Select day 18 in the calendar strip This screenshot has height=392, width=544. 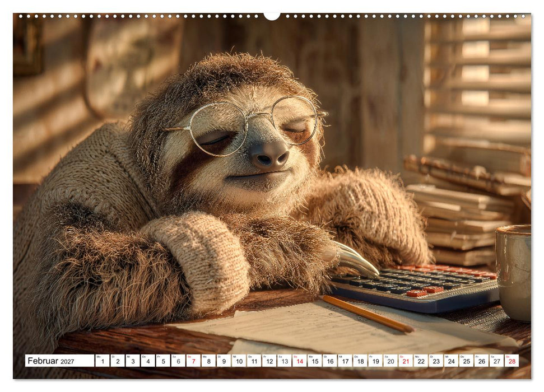360,361
